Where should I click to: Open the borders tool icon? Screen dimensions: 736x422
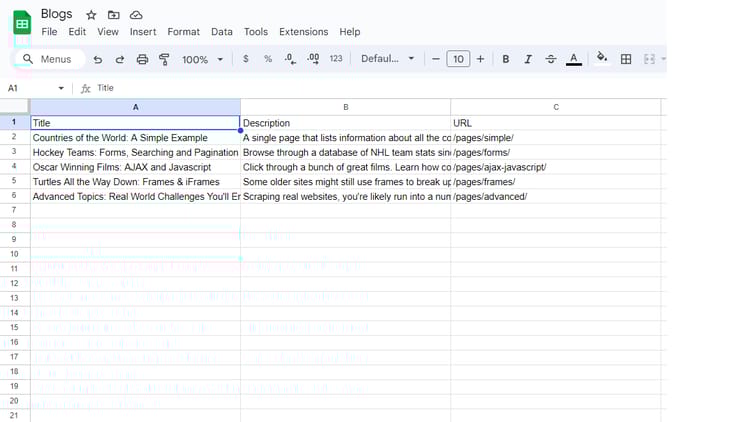[x=626, y=59]
